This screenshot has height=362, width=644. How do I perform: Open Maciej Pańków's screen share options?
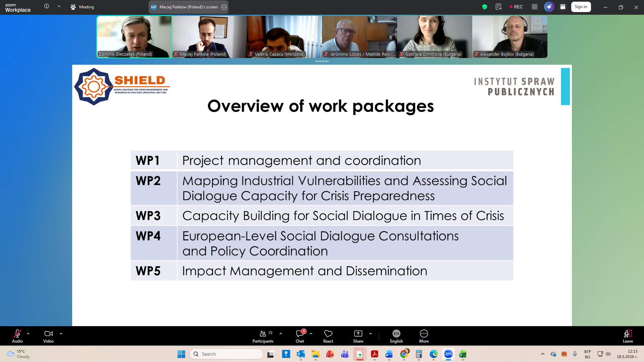pos(224,7)
